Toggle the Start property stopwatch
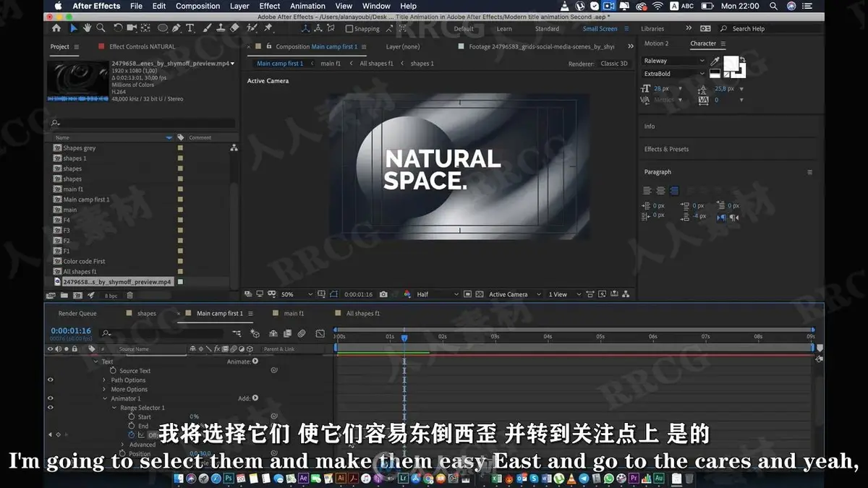The width and height of the screenshot is (868, 488). 131,417
